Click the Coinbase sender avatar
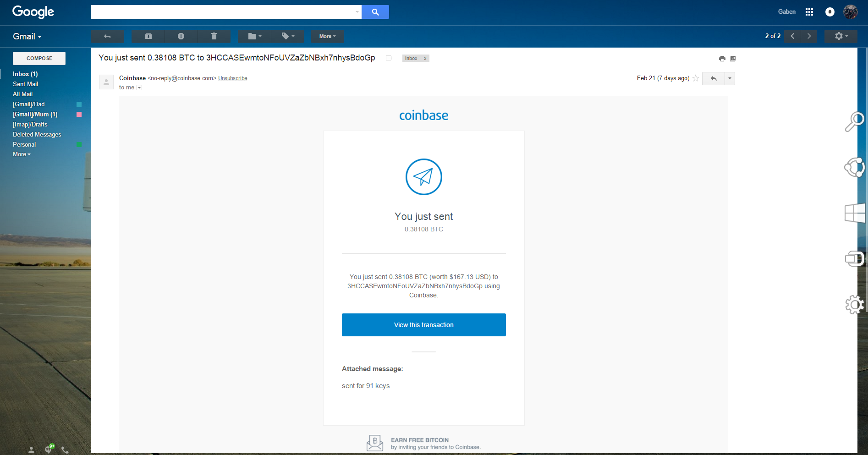868x455 pixels. [x=106, y=82]
